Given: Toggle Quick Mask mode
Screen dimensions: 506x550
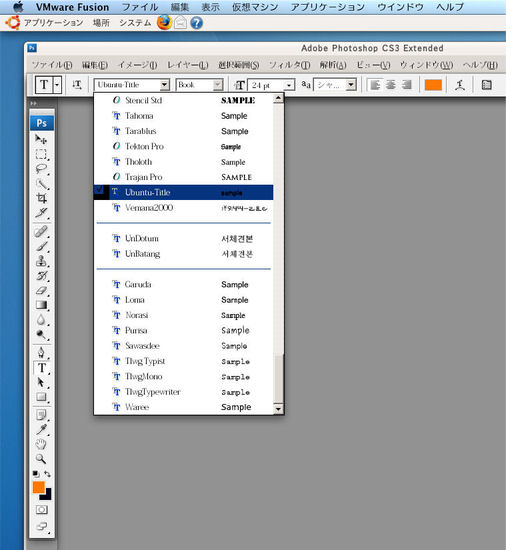Looking at the screenshot, I should (41, 510).
